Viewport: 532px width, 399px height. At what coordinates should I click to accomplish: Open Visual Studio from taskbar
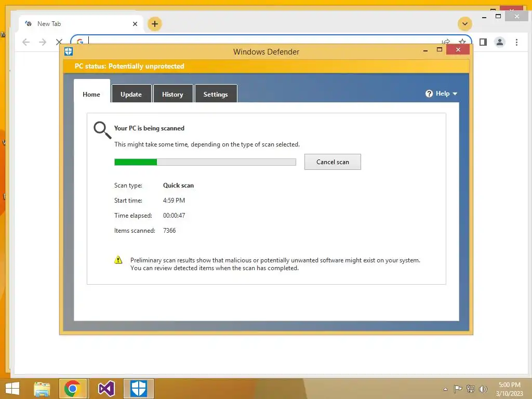click(106, 389)
